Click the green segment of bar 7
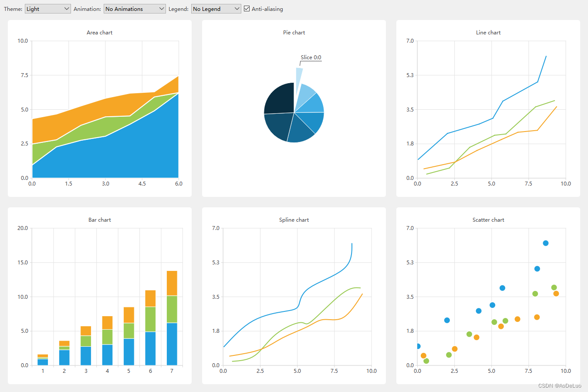This screenshot has height=392, width=588. click(x=172, y=309)
